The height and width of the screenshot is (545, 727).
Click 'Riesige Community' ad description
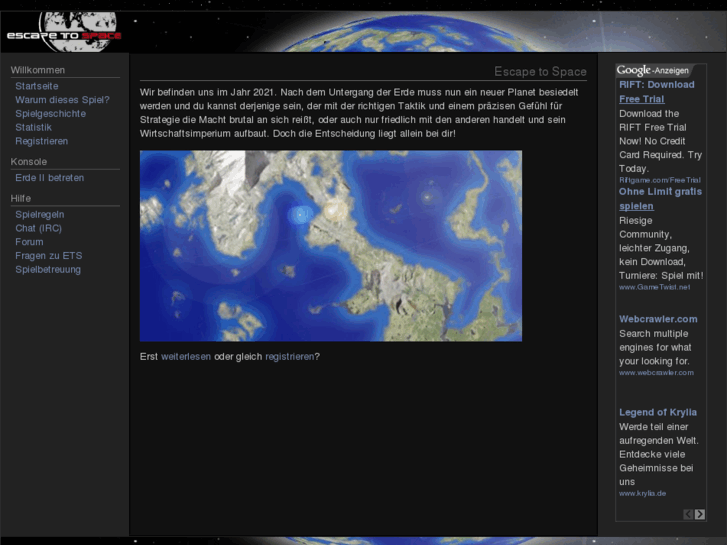pyautogui.click(x=661, y=248)
